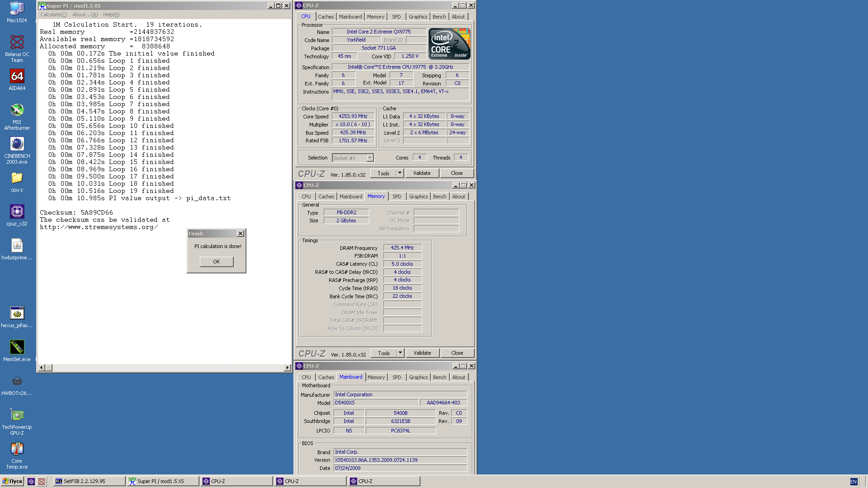Launch hexus_pifast desktop icon
Screen dimensions: 868x488
pos(17,317)
